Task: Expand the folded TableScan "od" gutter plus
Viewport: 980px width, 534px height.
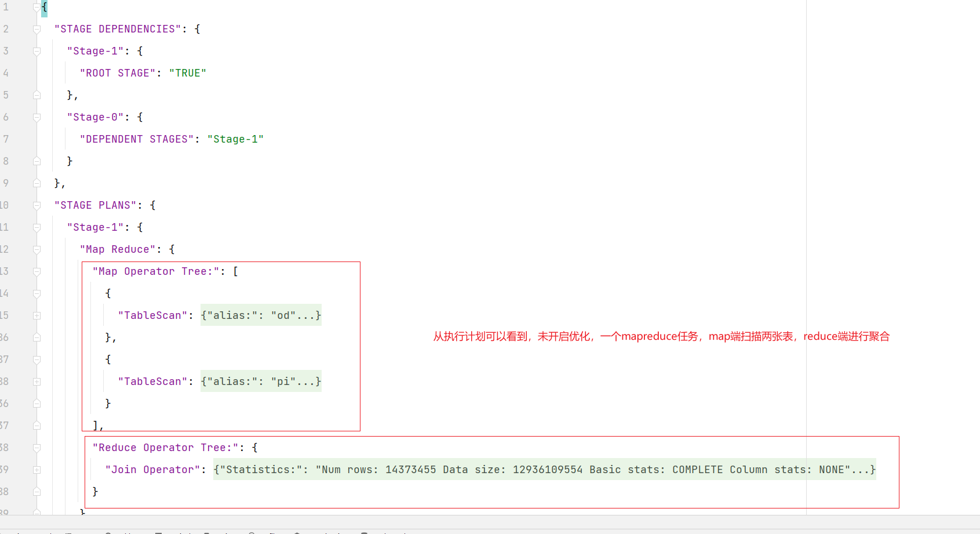Action: click(x=37, y=315)
